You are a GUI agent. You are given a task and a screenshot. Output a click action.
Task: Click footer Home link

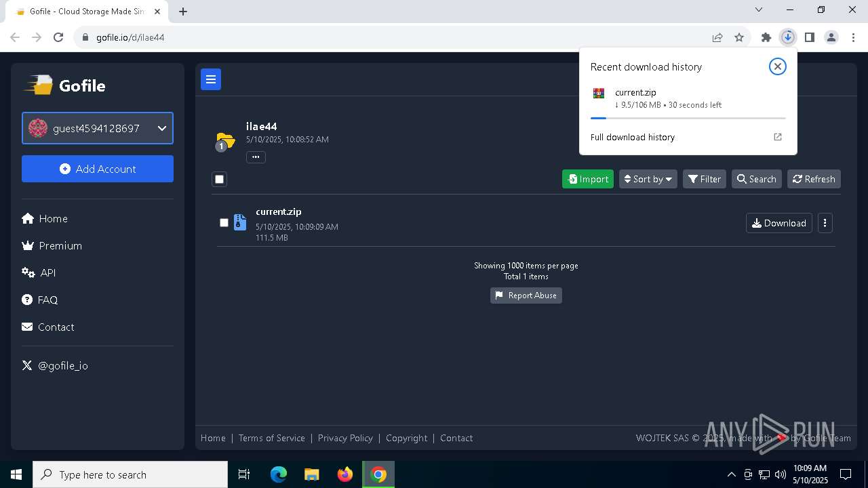coord(213,438)
